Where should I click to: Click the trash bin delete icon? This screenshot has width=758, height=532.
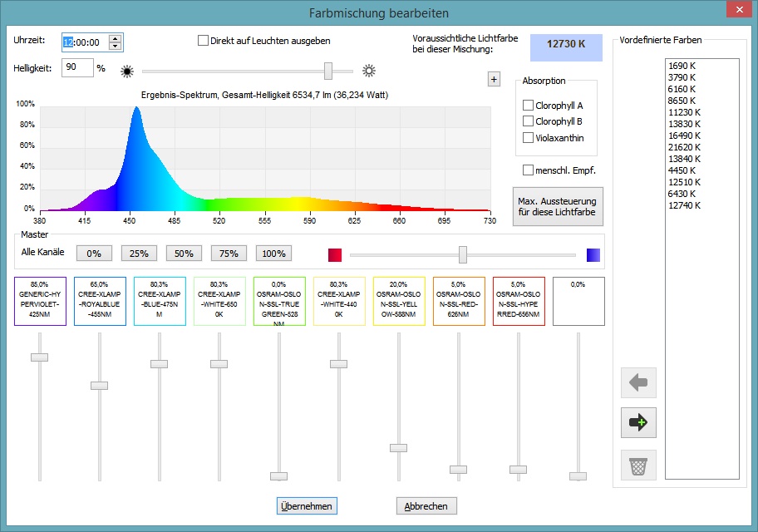(x=637, y=465)
